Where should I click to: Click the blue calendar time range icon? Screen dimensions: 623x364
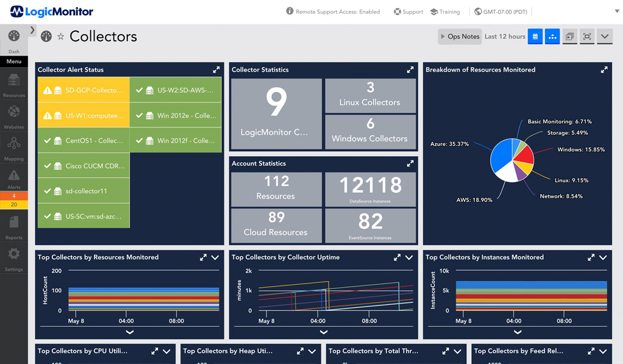[x=535, y=37]
